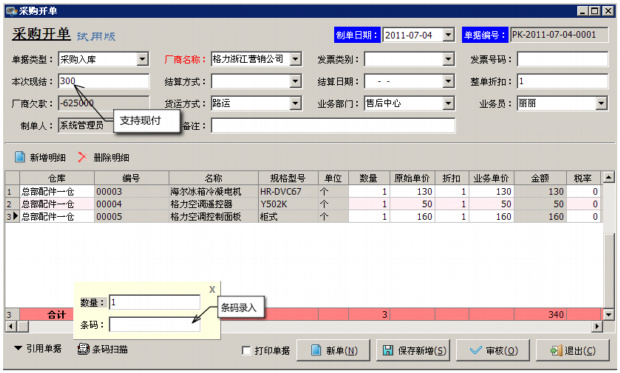
Task: Click the 备注 remarks input field
Action: 333,126
